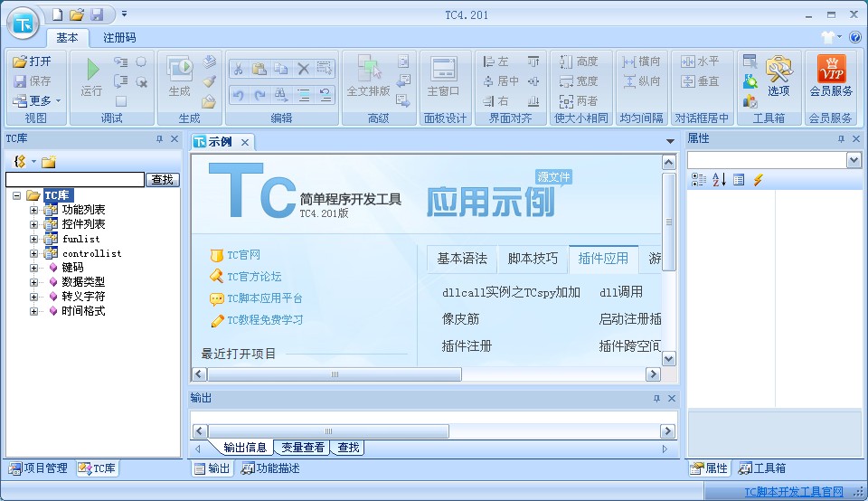Click the example page scroll down arrow
The image size is (868, 501).
click(668, 359)
